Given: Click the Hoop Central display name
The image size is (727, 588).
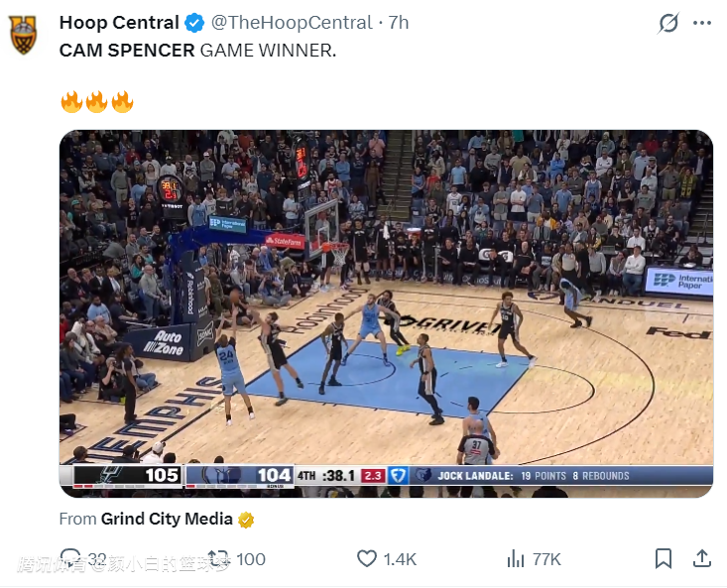Looking at the screenshot, I should [x=119, y=23].
